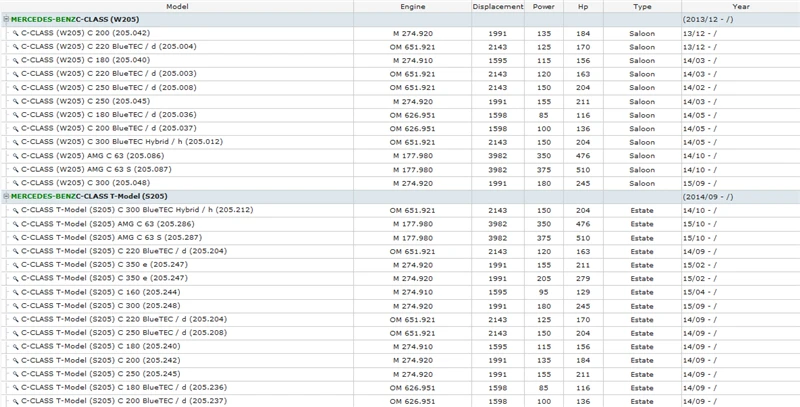The height and width of the screenshot is (407, 800).
Task: Click magnifier icon for C 220 BlueTEC (205.003)
Action: [15, 74]
